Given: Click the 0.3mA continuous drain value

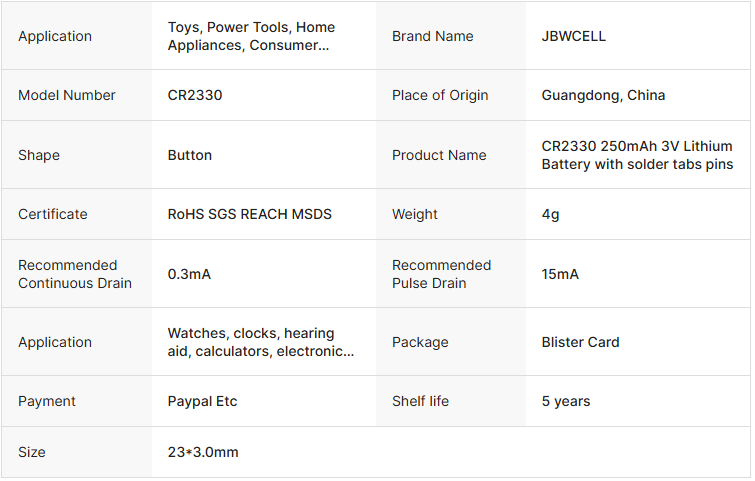Looking at the screenshot, I should (x=189, y=274).
